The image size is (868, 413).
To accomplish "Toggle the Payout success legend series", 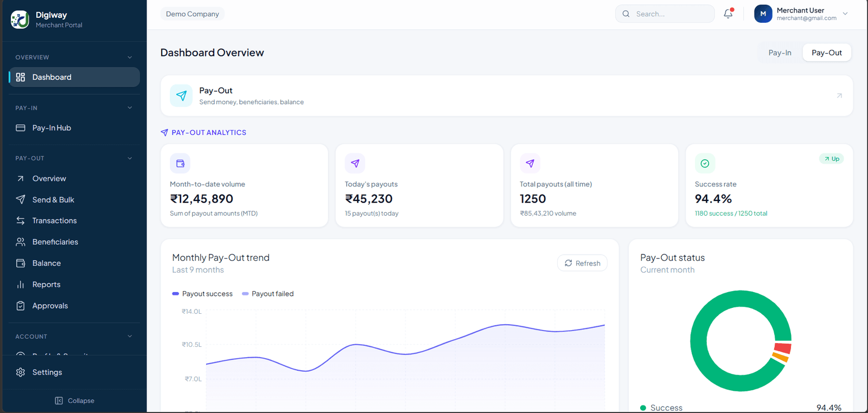I will [x=202, y=294].
